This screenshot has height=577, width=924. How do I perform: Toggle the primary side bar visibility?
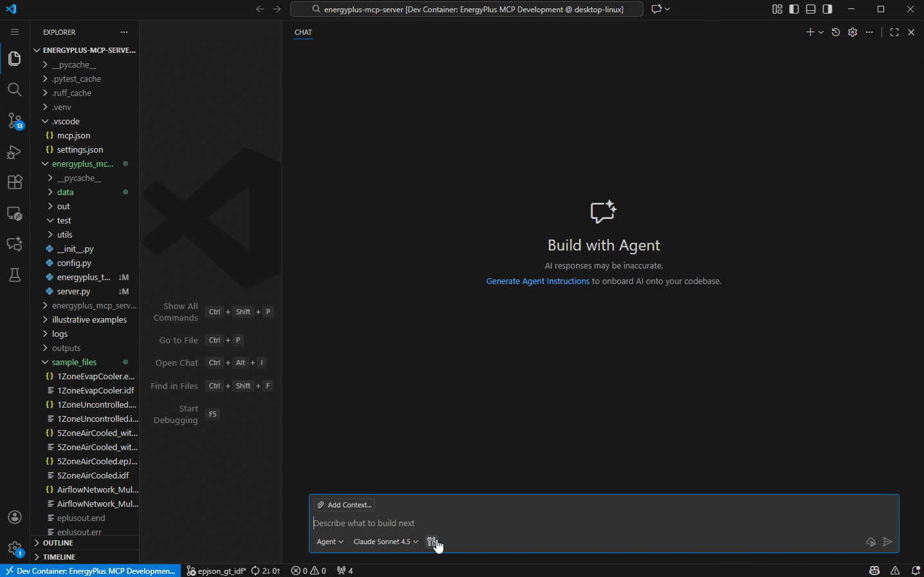(x=794, y=9)
